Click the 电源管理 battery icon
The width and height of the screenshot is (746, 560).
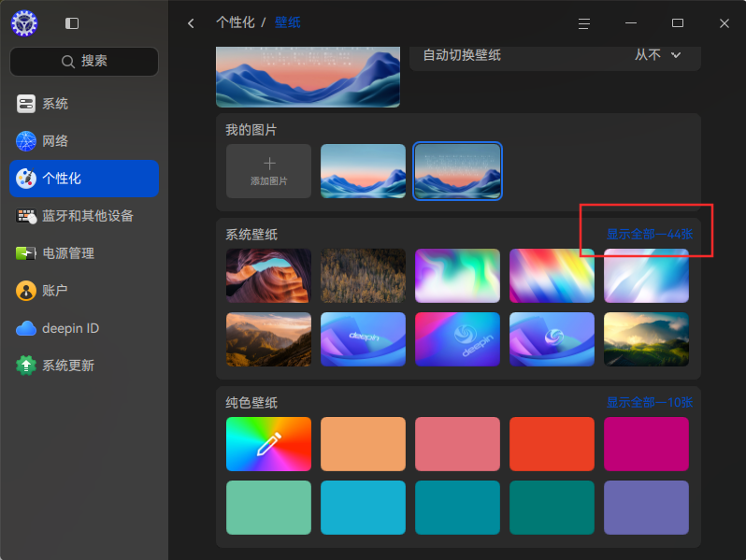26,253
